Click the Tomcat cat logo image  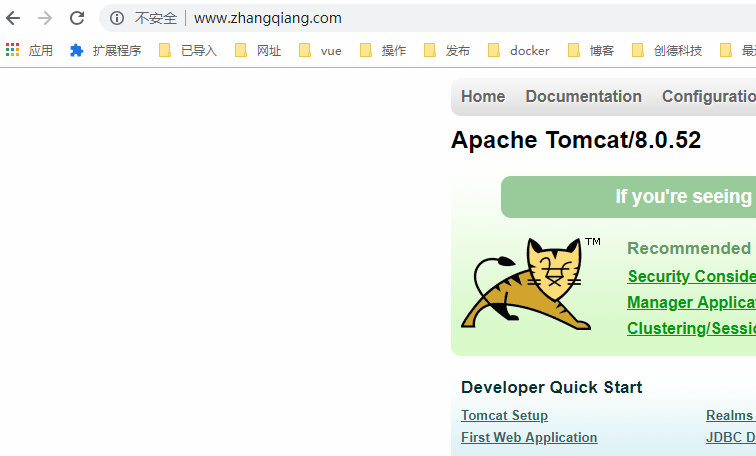pos(530,284)
